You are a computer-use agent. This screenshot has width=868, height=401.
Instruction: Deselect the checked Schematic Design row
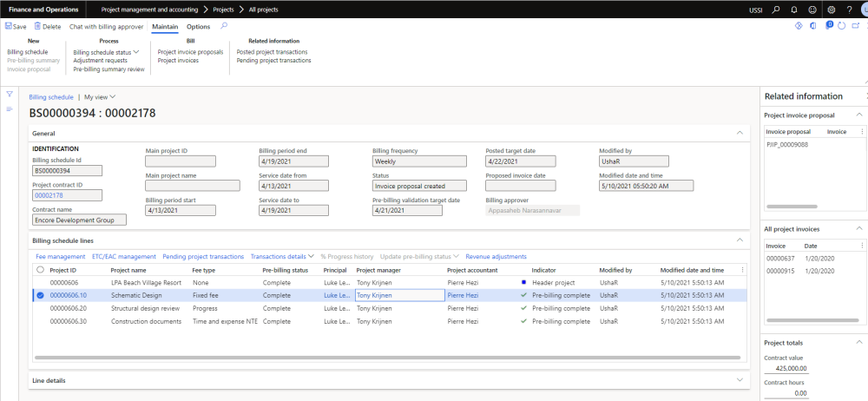40,295
